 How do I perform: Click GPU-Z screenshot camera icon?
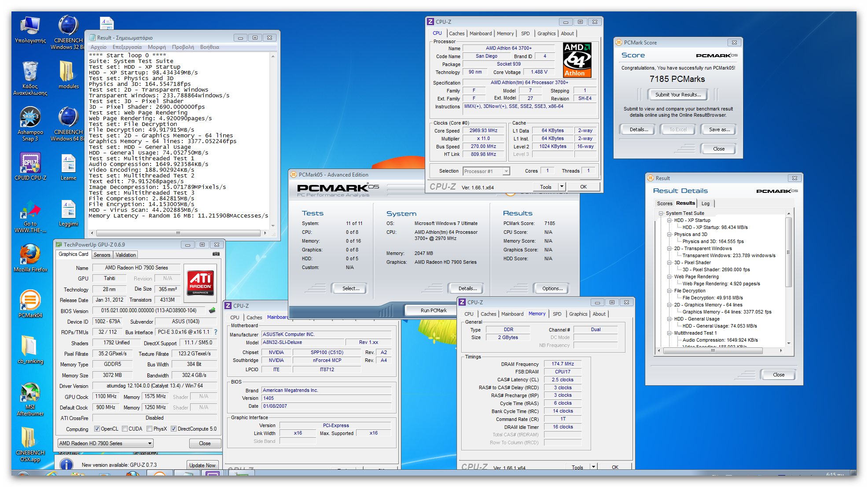216,254
